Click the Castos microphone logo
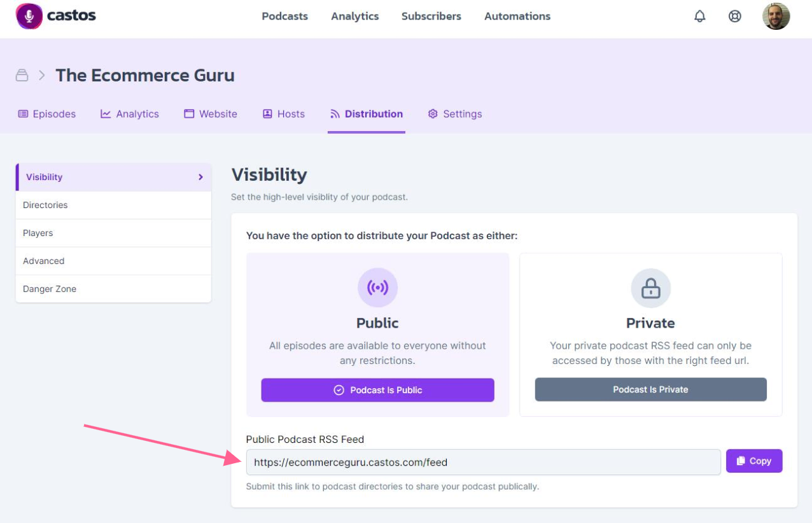This screenshot has width=812, height=523. pyautogui.click(x=29, y=16)
